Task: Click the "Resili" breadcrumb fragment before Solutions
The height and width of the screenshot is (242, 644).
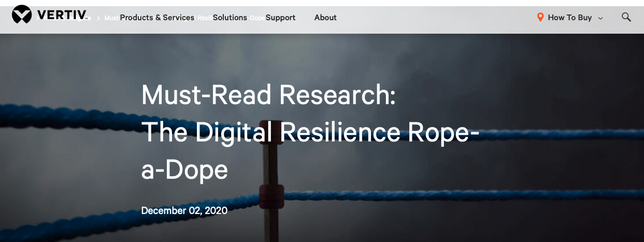Action: tap(204, 18)
